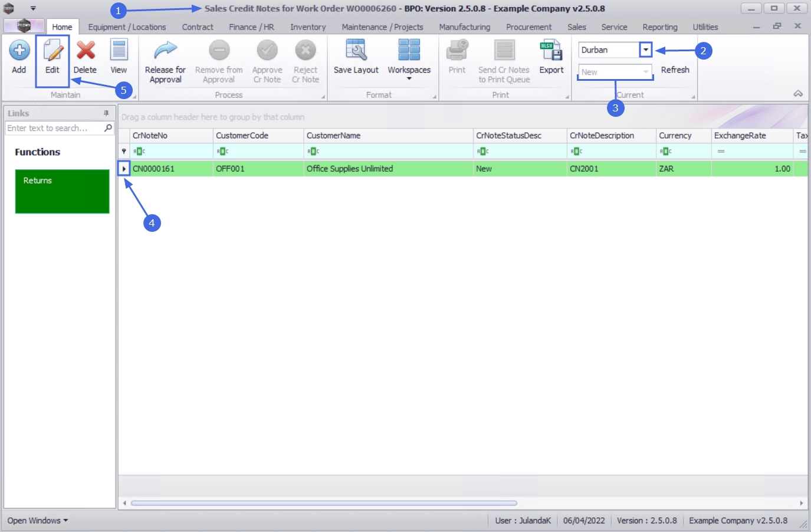Click the Save Layout icon

356,51
